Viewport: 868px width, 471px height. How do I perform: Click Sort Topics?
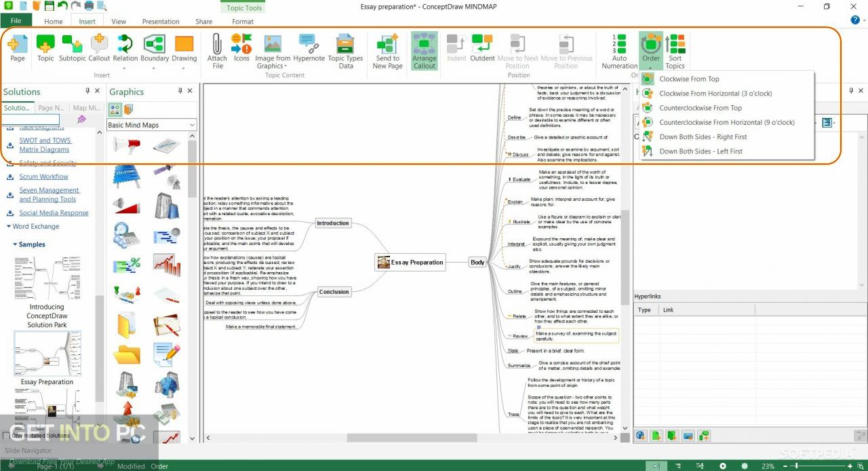(675, 52)
